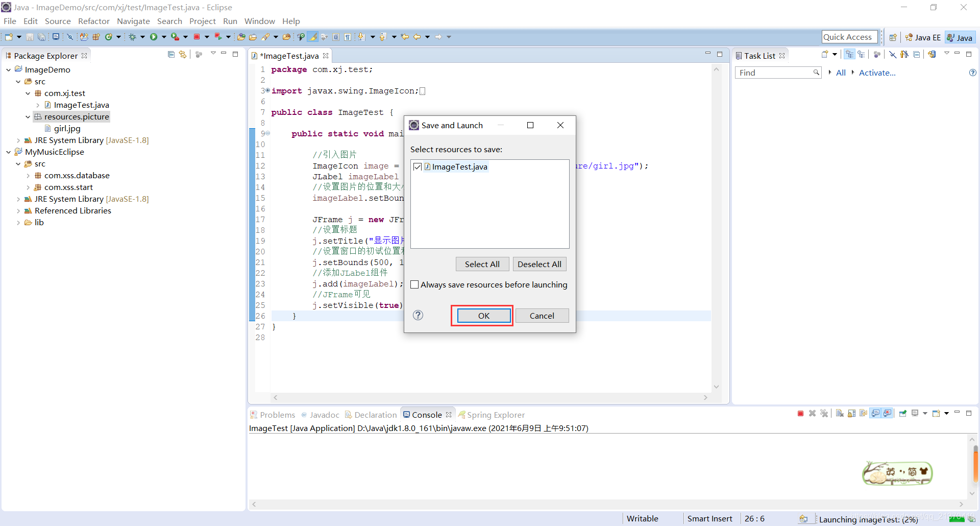The height and width of the screenshot is (526, 980).
Task: Open the Source menu
Action: tap(58, 21)
